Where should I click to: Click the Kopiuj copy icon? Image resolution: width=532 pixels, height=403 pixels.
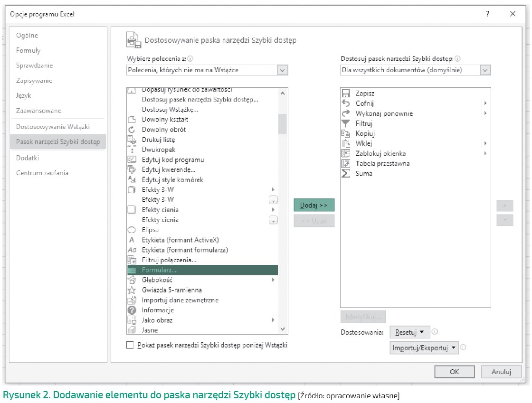[346, 133]
